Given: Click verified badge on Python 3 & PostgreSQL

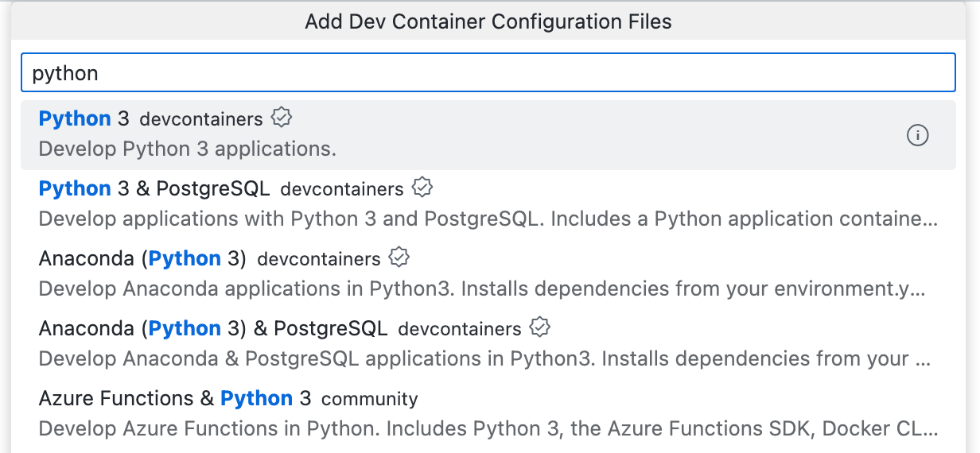Looking at the screenshot, I should click(x=422, y=188).
